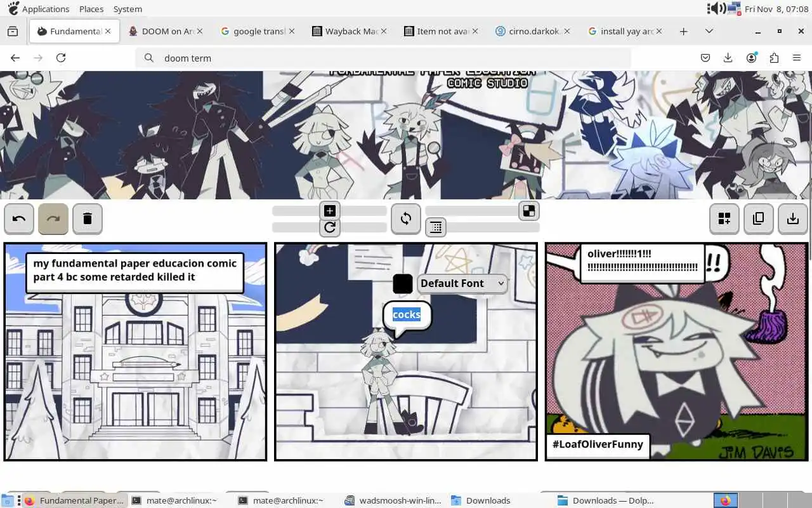The image size is (812, 508).
Task: Download the comic image
Action: (793, 219)
